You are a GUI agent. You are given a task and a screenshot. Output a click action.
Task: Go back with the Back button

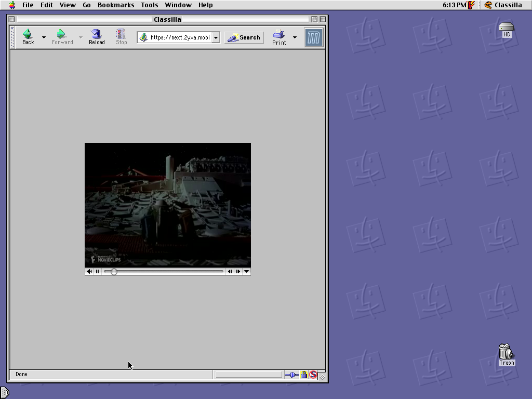(28, 37)
